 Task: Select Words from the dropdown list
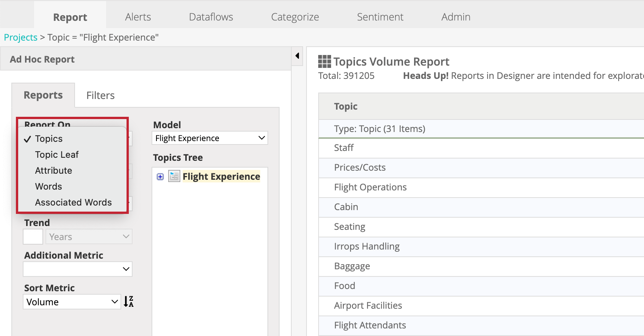48,187
